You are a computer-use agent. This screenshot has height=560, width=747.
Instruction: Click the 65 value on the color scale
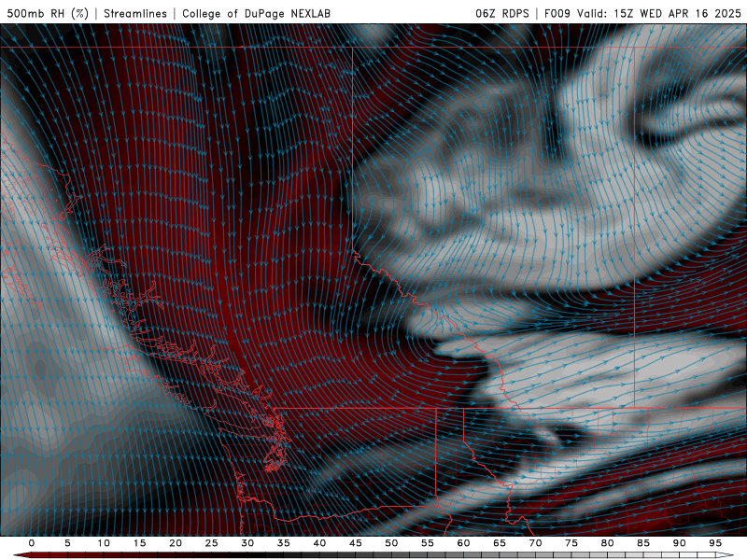pos(500,543)
